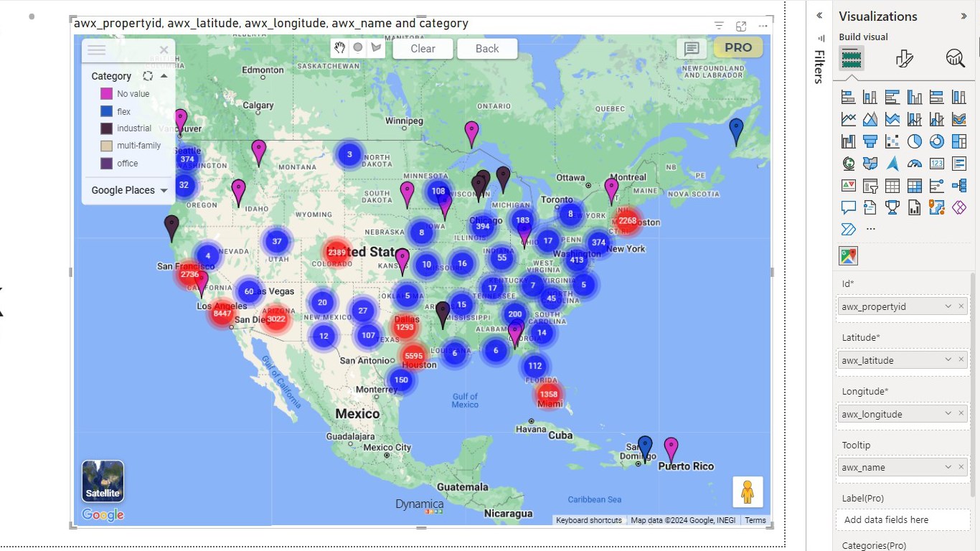Select the Power Automate visual
Image resolution: width=980 pixels, height=551 pixels.
(848, 230)
